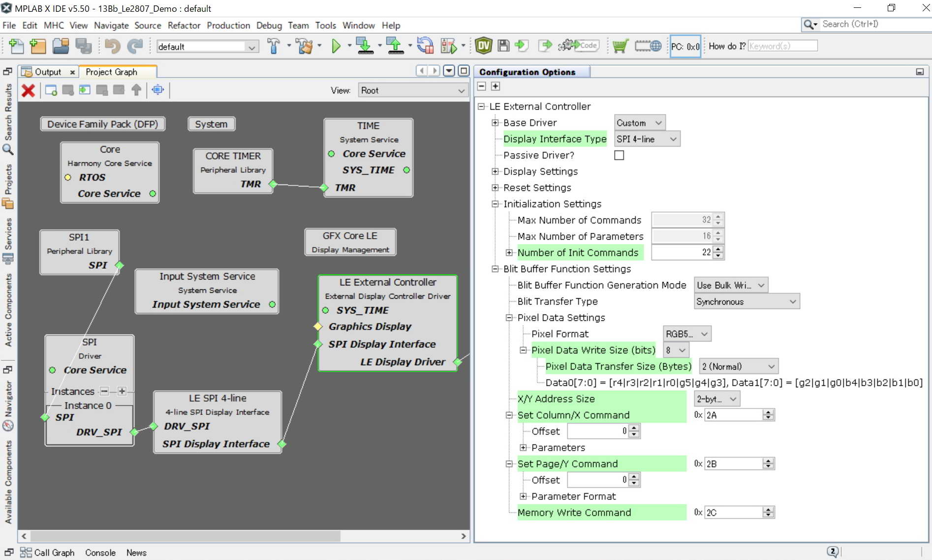This screenshot has width=932, height=560.
Task: Open the project configuration 'default' combo box
Action: pos(208,47)
